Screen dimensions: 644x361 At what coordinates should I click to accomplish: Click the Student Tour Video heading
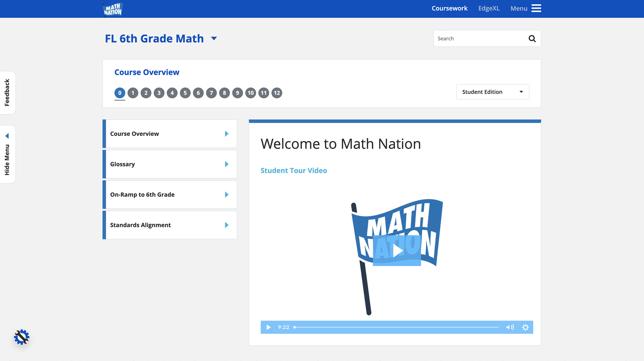click(x=293, y=170)
